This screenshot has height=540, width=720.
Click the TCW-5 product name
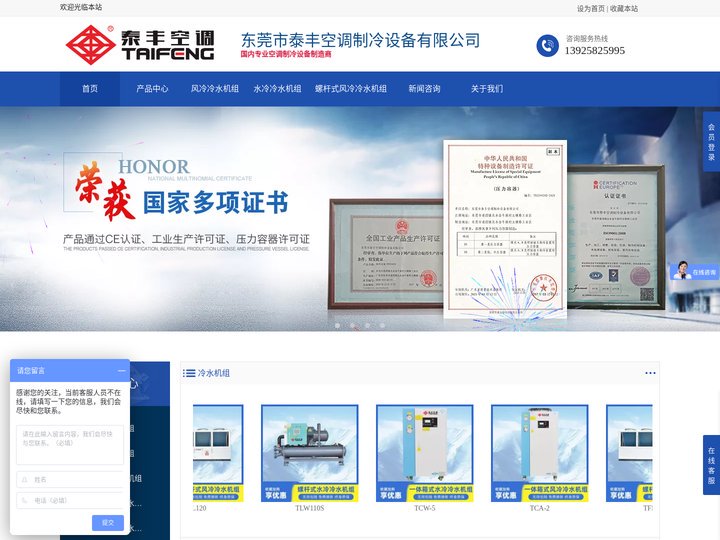(425, 508)
